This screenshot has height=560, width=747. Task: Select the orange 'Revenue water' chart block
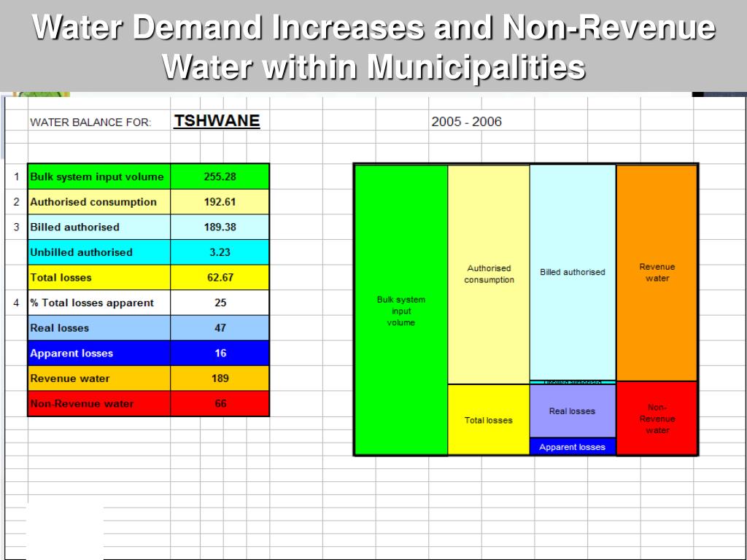[657, 273]
